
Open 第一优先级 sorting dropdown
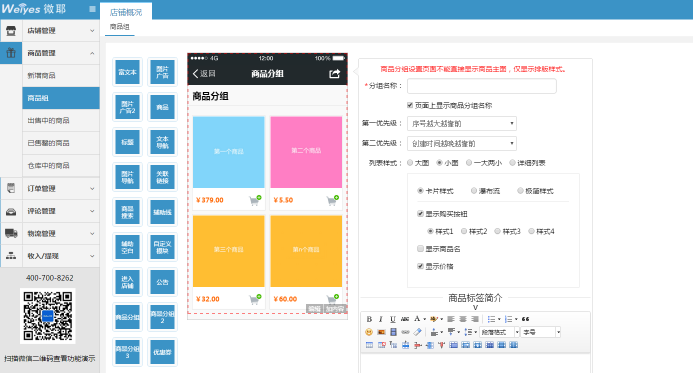tap(462, 123)
